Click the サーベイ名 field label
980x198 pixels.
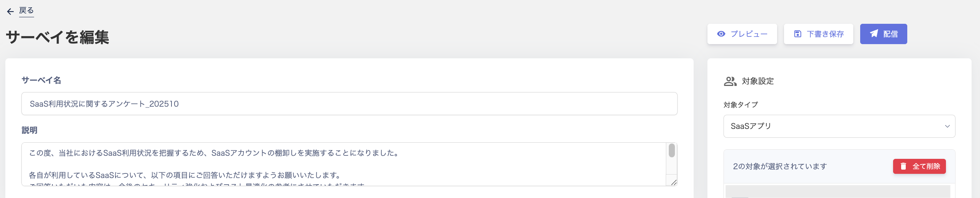tap(41, 81)
